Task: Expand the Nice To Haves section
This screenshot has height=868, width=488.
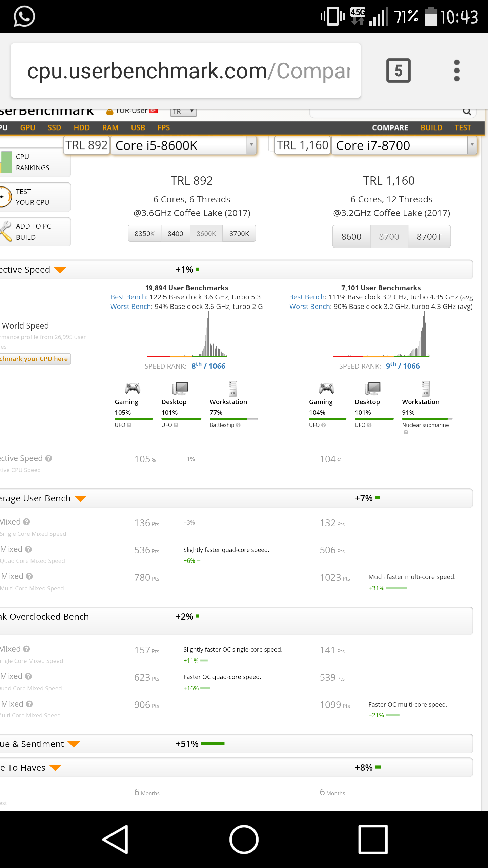Action: pyautogui.click(x=55, y=768)
